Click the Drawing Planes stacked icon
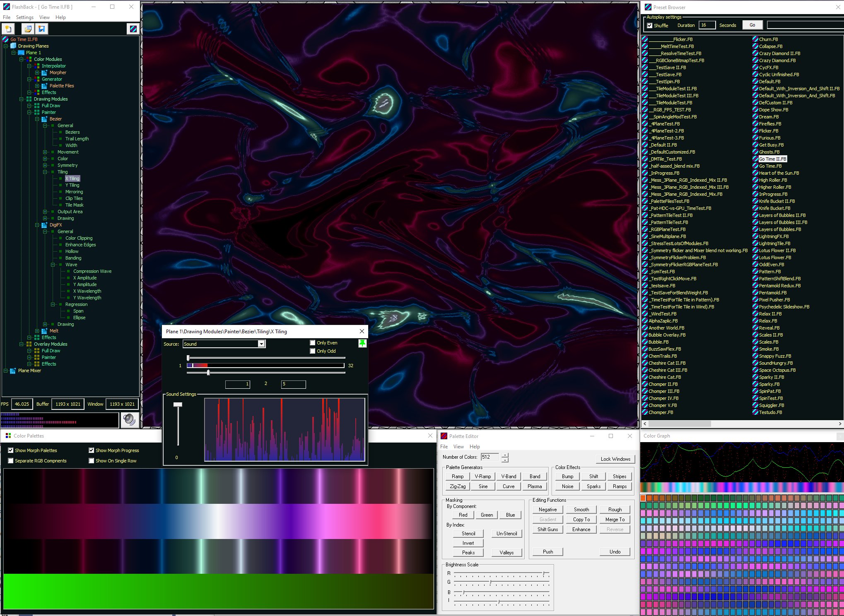The image size is (844, 616). point(13,46)
